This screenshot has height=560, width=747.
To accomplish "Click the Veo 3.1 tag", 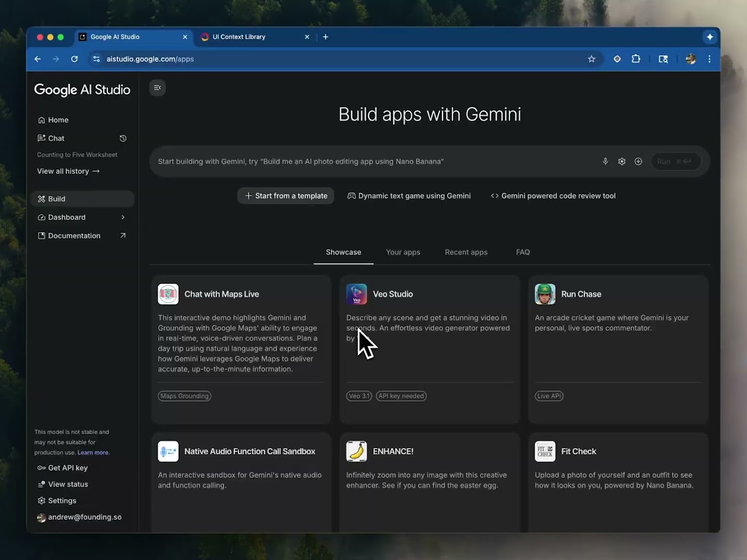I will 359,396.
